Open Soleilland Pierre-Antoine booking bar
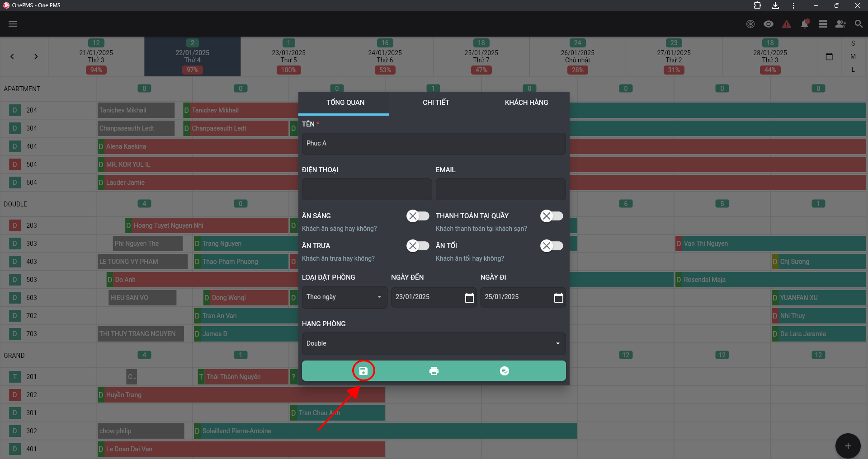868x459 pixels. pos(386,431)
